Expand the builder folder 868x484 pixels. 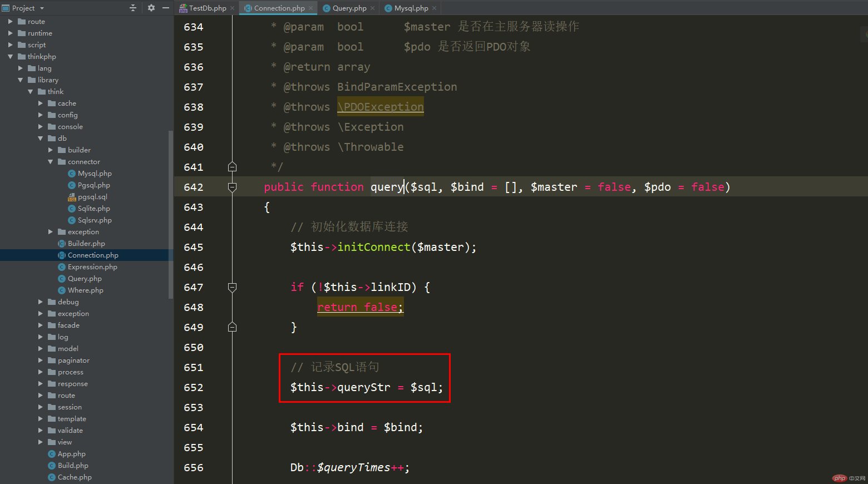[50, 150]
